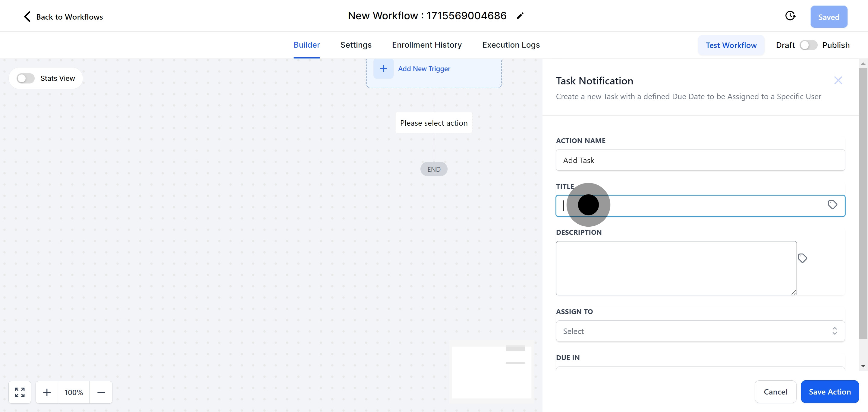Switch to the Settings tab

point(356,45)
